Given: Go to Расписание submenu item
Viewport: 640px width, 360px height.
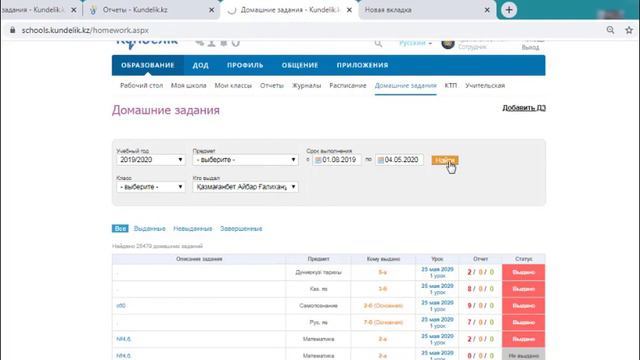Looking at the screenshot, I should (348, 85).
